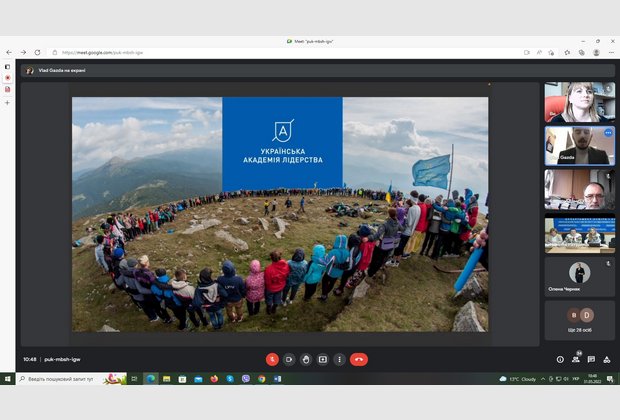Open the read aloud icon in address bar
620x420 pixels.
(x=539, y=52)
